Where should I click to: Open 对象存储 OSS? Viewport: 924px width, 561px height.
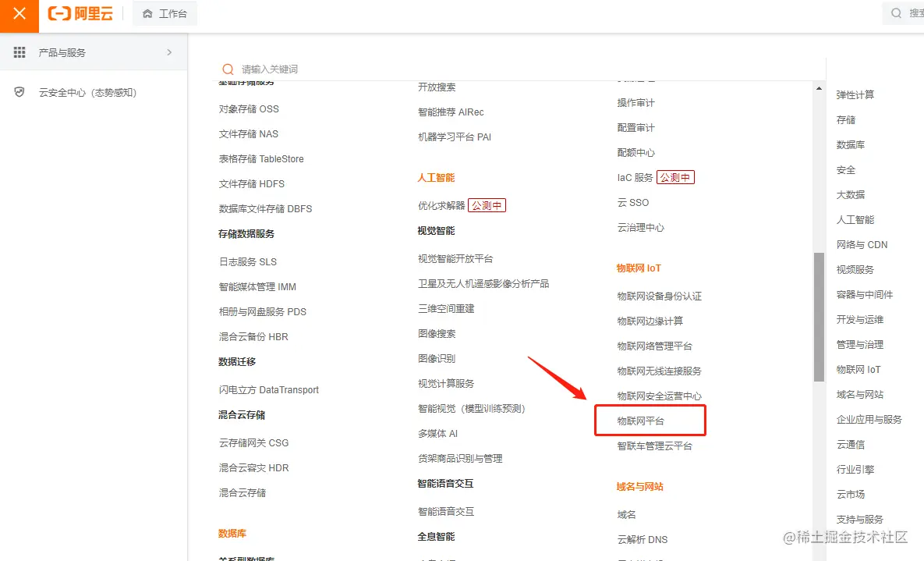(x=249, y=109)
